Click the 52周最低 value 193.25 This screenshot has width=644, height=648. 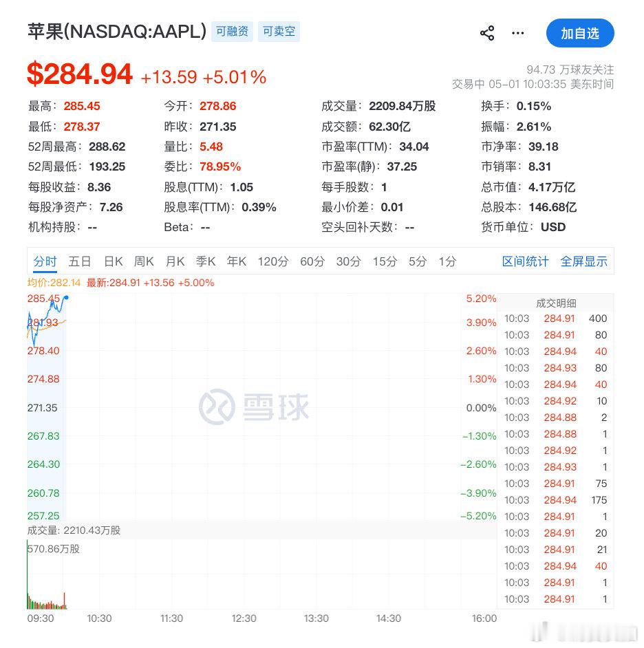tap(107, 166)
